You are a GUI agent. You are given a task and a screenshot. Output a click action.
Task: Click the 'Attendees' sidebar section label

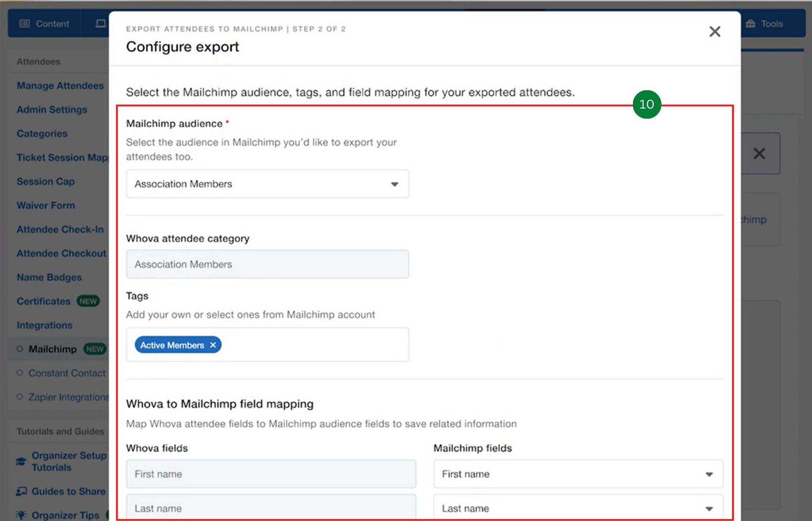pos(39,62)
